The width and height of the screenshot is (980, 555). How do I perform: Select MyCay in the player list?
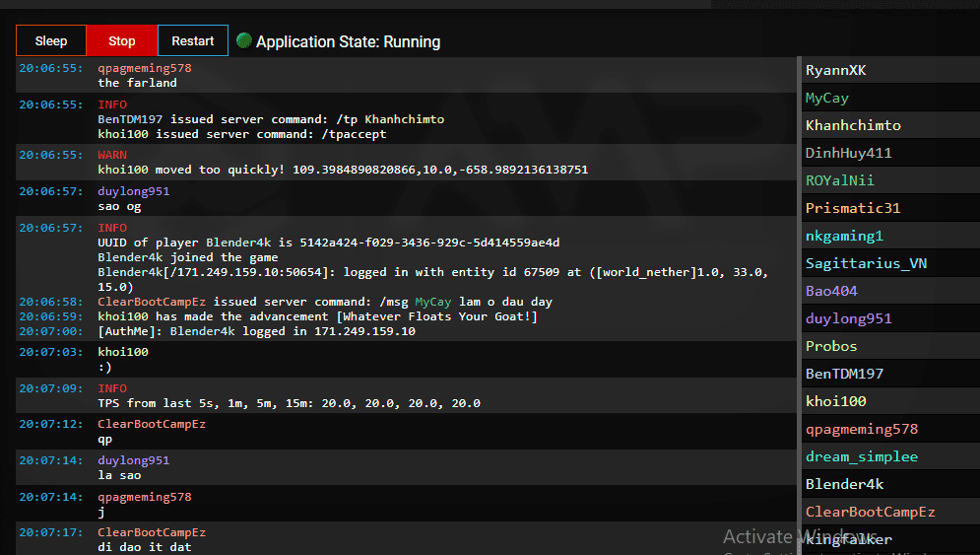(x=826, y=98)
